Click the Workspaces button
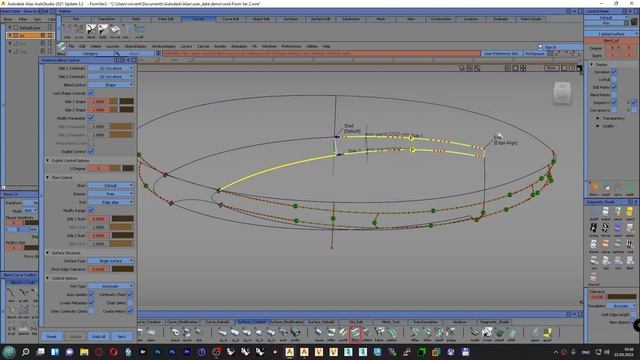This screenshot has height=360, width=640. pos(534,53)
